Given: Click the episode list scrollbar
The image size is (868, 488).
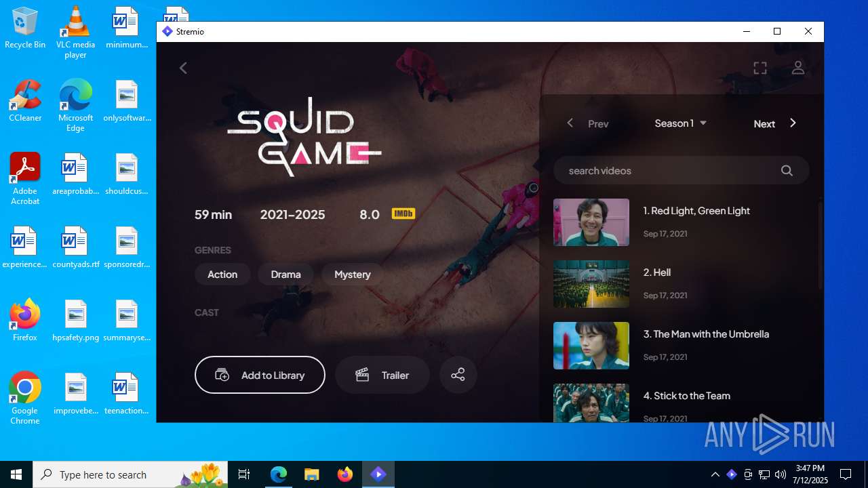Looking at the screenshot, I should [820, 244].
